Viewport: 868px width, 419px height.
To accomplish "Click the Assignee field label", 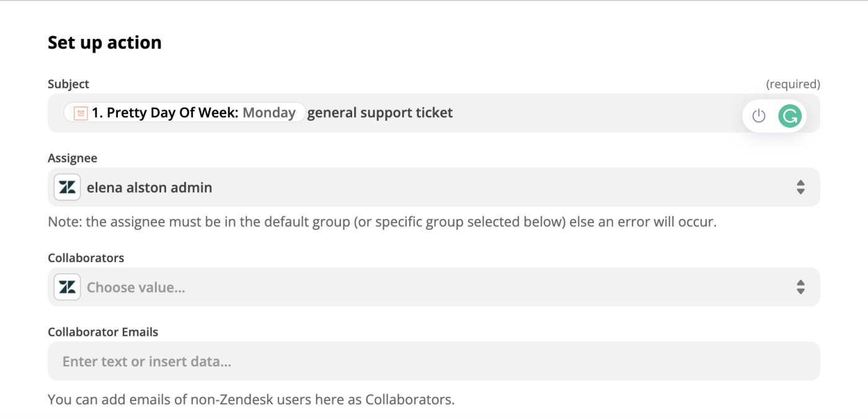I will coord(73,158).
